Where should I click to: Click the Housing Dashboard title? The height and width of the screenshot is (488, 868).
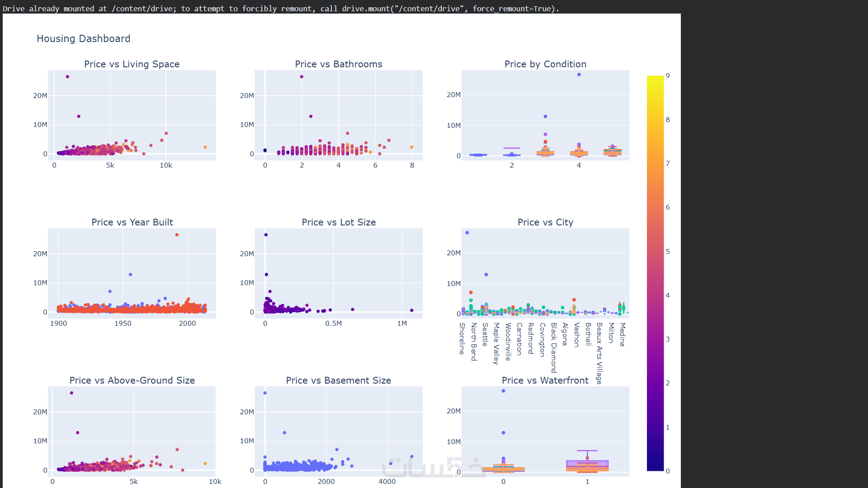click(x=83, y=39)
